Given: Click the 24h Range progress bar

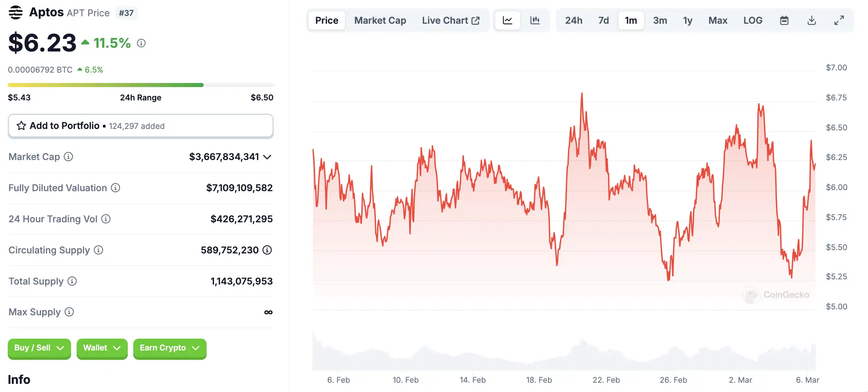Looking at the screenshot, I should point(141,85).
